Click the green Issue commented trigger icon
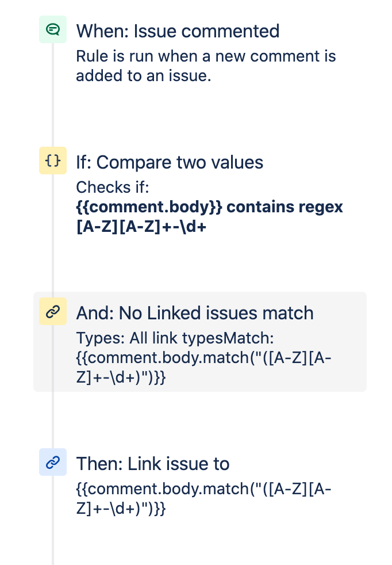Viewport: 392px width, 565px height. coord(53,29)
